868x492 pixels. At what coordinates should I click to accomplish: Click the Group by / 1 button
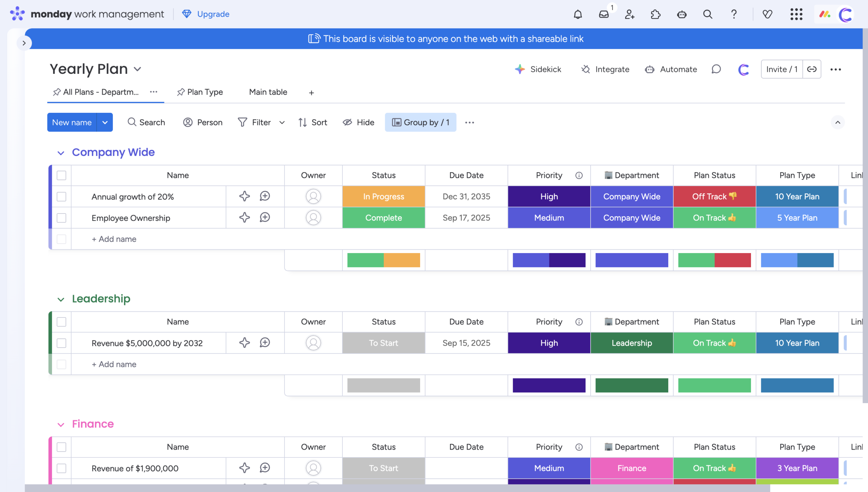click(x=420, y=122)
